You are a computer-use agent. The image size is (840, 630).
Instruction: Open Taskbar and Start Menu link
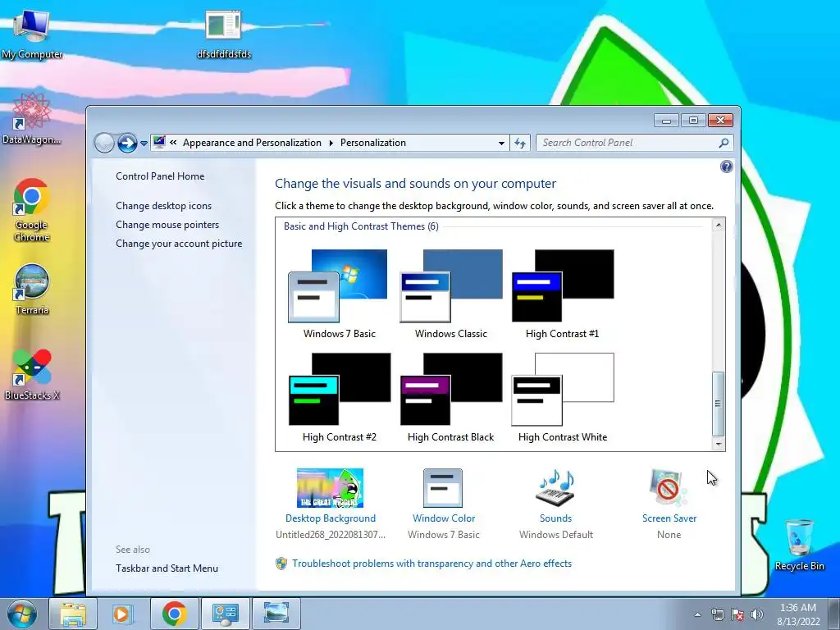coord(167,568)
